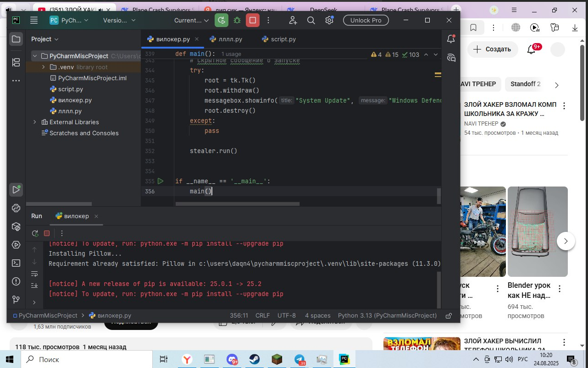Toggle the read-only lock in status bar
588x368 pixels.
(448, 316)
